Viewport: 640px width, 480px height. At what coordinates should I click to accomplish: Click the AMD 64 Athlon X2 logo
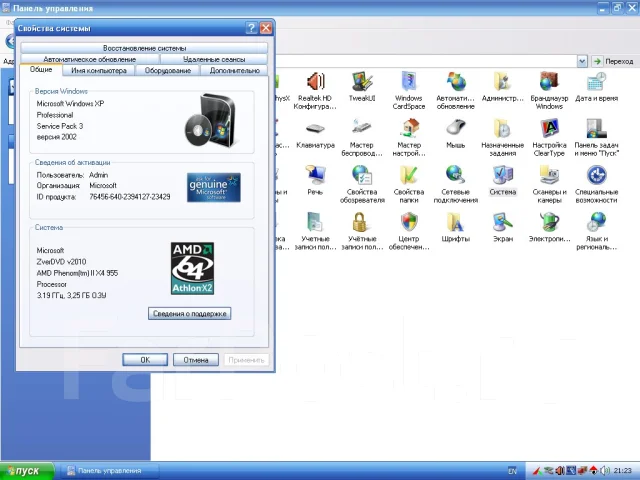pos(192,268)
